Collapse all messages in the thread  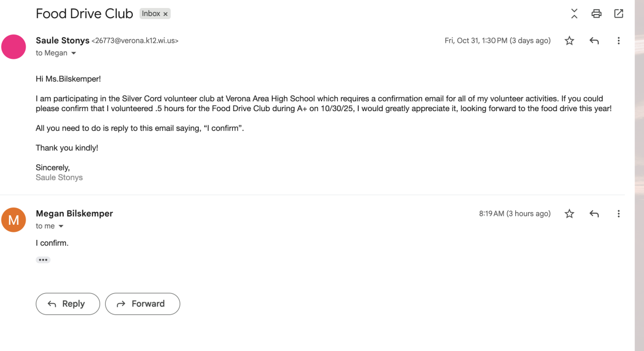click(574, 14)
